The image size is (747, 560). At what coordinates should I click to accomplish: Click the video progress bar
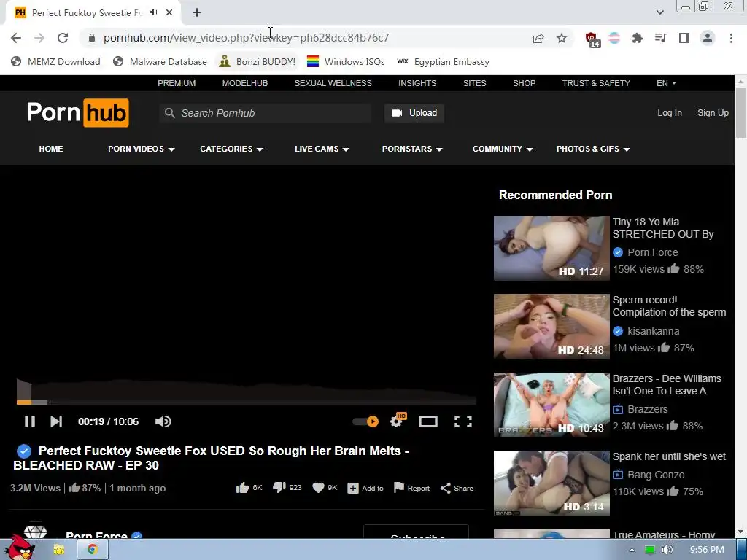[x=247, y=402]
